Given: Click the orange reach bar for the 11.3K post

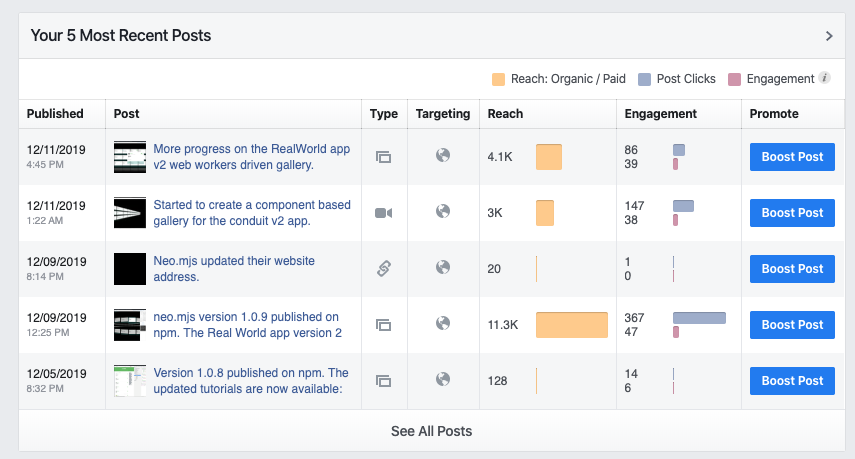Looking at the screenshot, I should [571, 325].
